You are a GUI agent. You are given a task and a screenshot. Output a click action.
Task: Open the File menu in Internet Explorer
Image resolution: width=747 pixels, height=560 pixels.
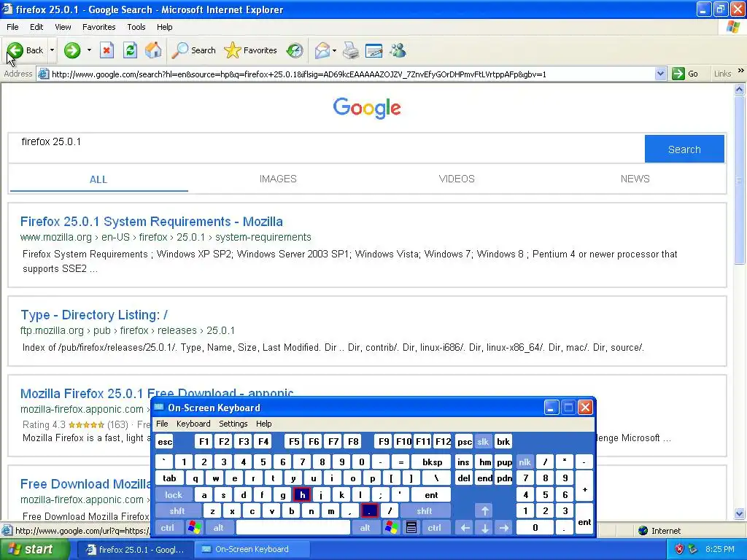pos(12,27)
